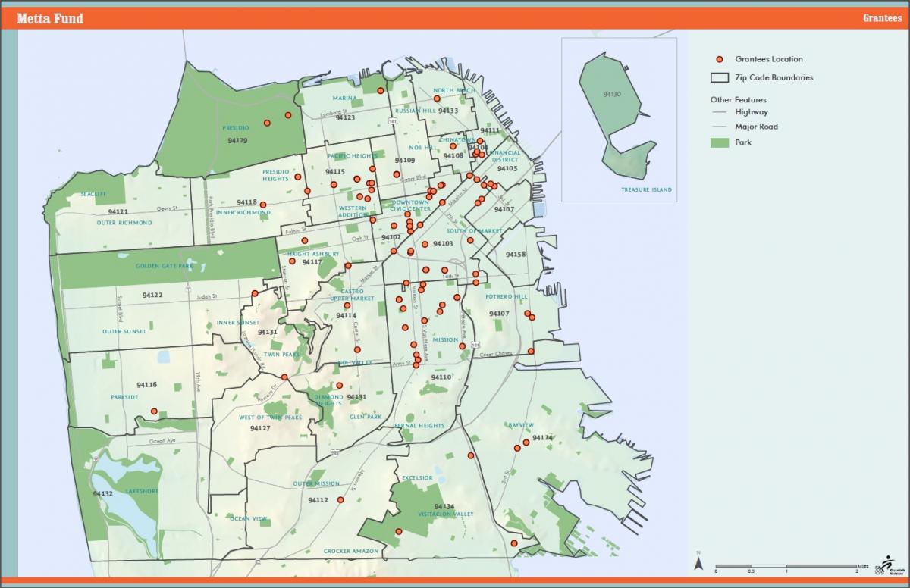Viewport: 910px width, 588px height.
Task: Click the "Haight Ashbury" label
Action: pyautogui.click(x=313, y=254)
